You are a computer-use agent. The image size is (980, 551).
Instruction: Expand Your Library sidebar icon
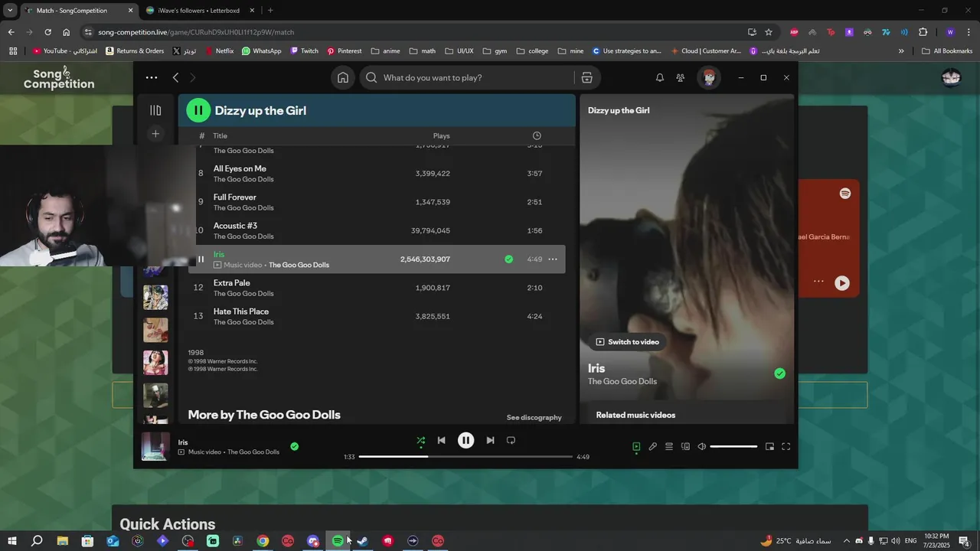pos(155,110)
